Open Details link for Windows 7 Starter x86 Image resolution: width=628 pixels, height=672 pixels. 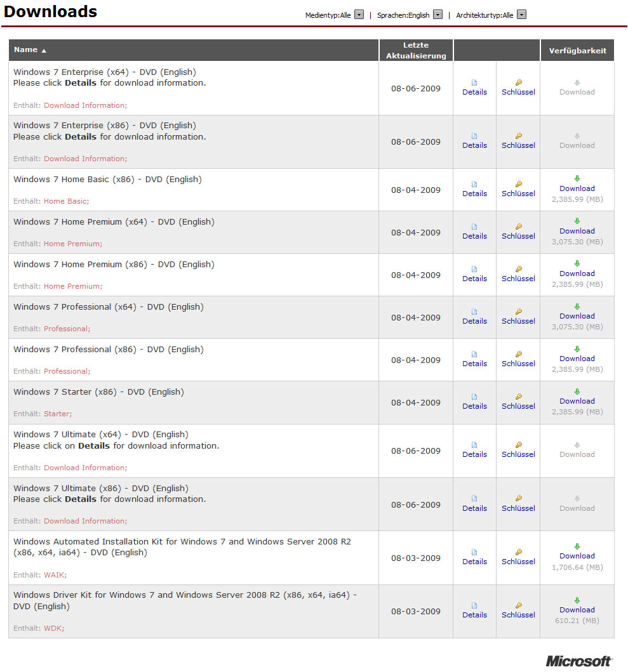(x=474, y=406)
